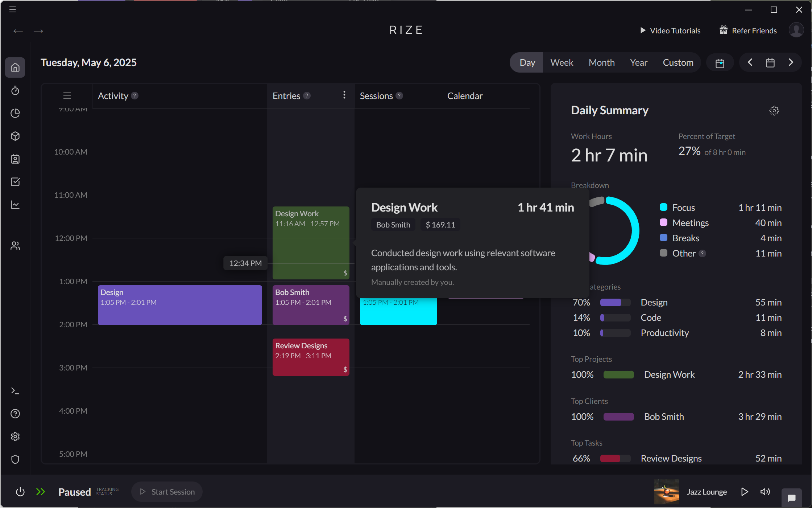Select the Calendar column header
The image size is (812, 508).
465,95
